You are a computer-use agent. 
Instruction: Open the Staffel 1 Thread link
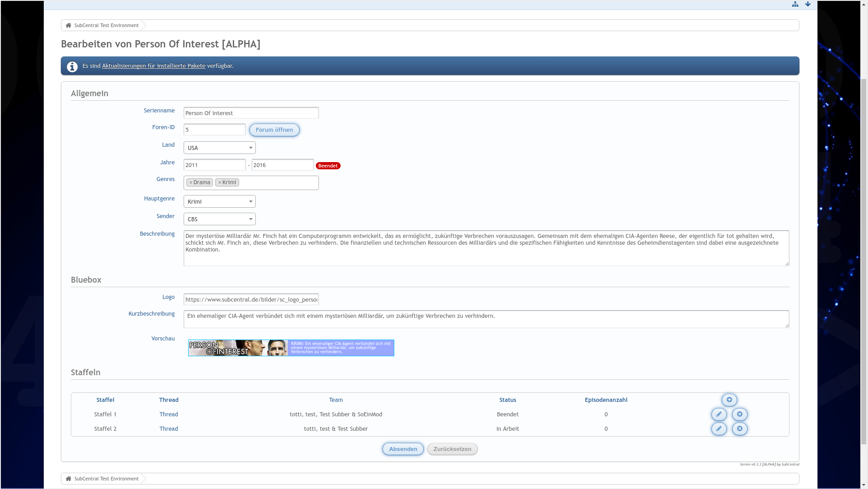(x=168, y=414)
